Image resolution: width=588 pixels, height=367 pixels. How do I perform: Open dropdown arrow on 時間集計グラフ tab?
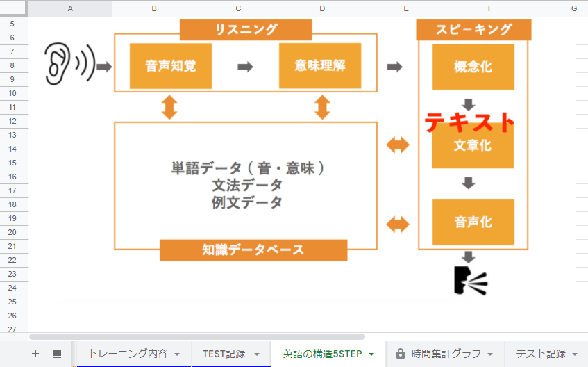coord(489,354)
